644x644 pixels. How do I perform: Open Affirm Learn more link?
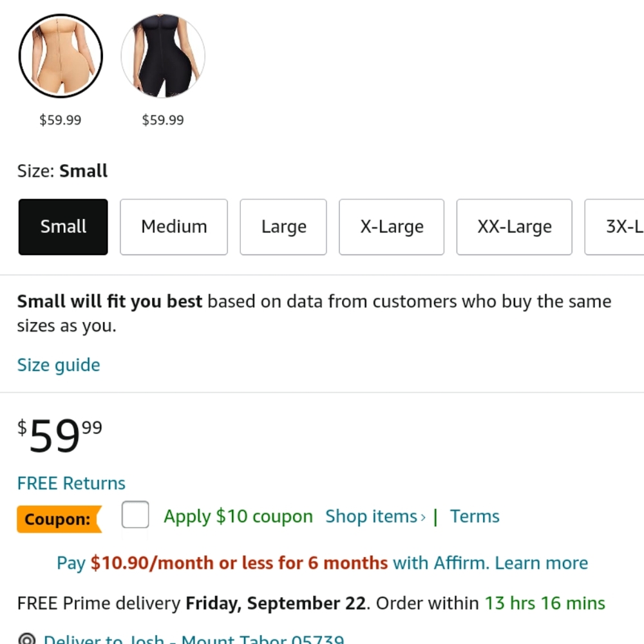(x=542, y=563)
